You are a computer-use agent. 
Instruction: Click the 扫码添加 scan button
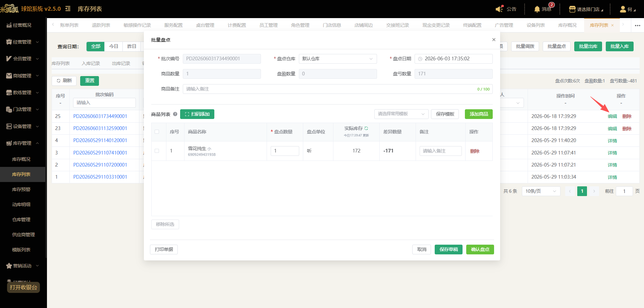[x=197, y=114]
